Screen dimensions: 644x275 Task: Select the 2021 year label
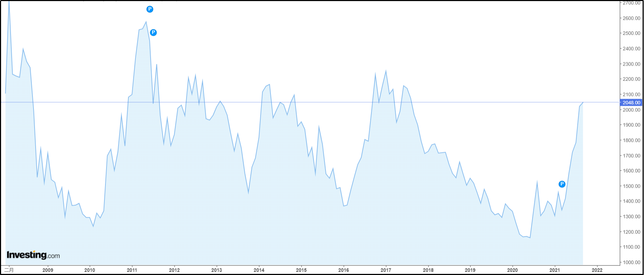[555, 270]
